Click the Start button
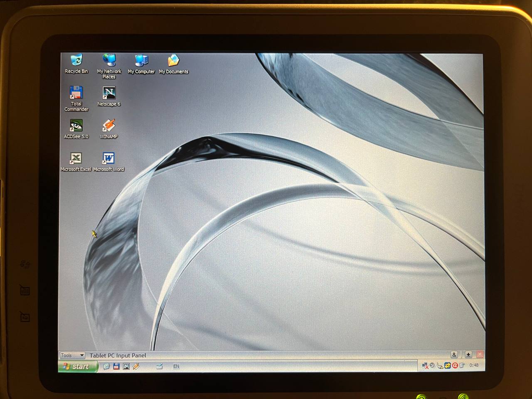Viewport: 532px width, 399px height. tap(77, 366)
